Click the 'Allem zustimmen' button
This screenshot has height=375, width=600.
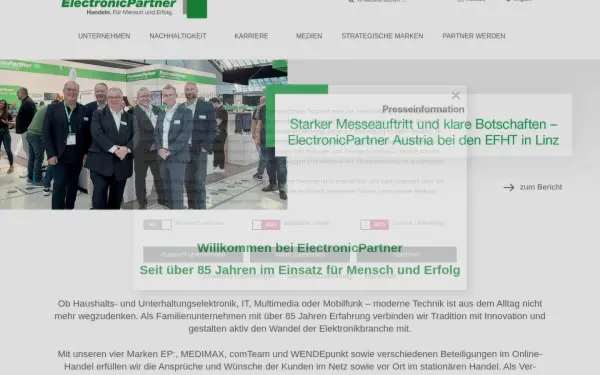[300, 254]
